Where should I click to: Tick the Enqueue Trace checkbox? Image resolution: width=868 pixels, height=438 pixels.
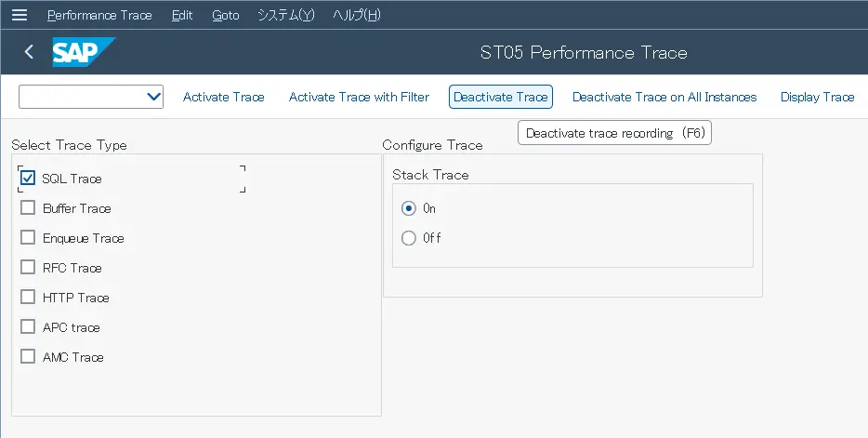tap(28, 237)
